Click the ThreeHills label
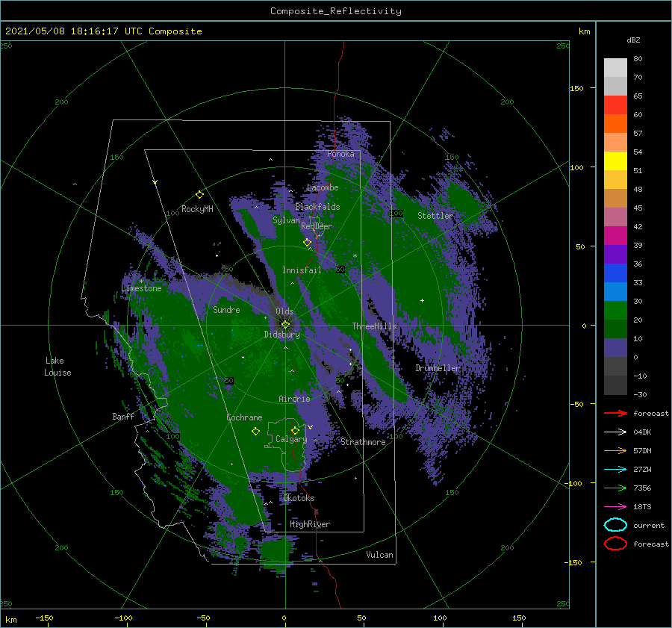This screenshot has height=628, width=672. tap(375, 326)
